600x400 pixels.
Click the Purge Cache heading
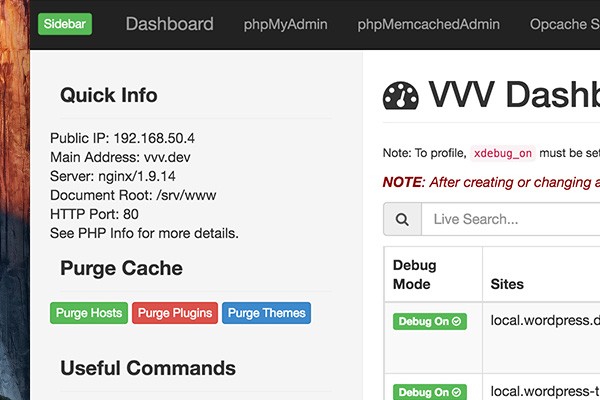(x=121, y=268)
